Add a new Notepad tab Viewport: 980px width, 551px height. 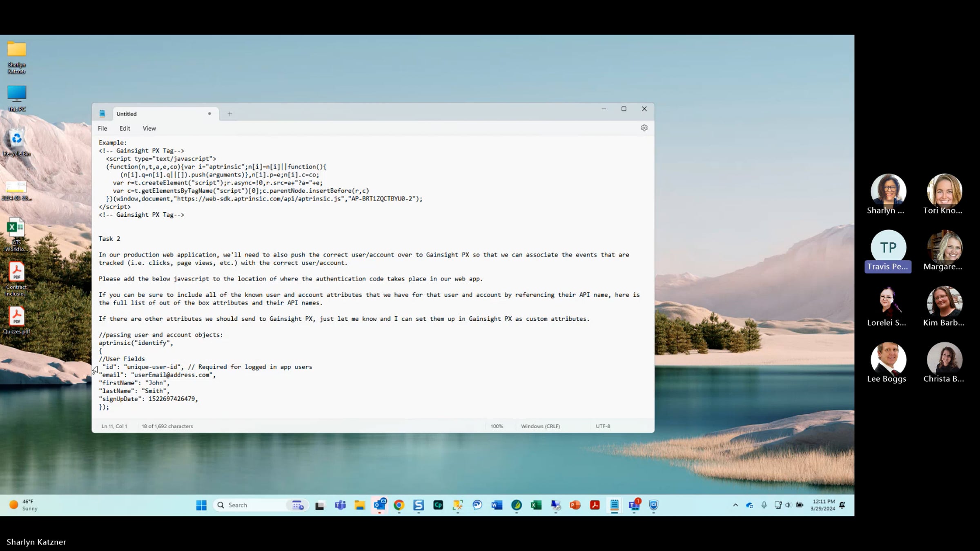click(230, 114)
